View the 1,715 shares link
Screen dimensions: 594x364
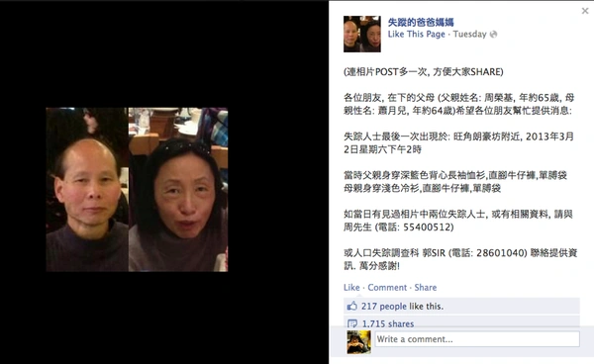tap(388, 323)
